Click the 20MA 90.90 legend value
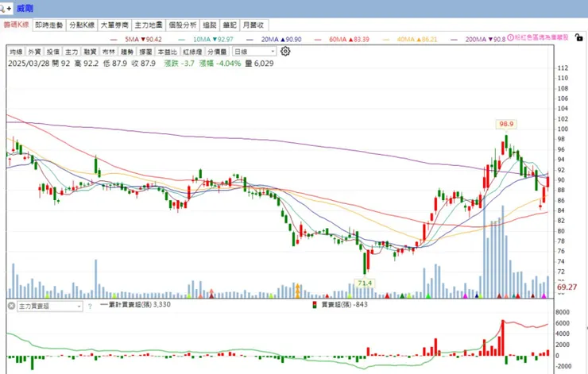The image size is (588, 374). (281, 40)
